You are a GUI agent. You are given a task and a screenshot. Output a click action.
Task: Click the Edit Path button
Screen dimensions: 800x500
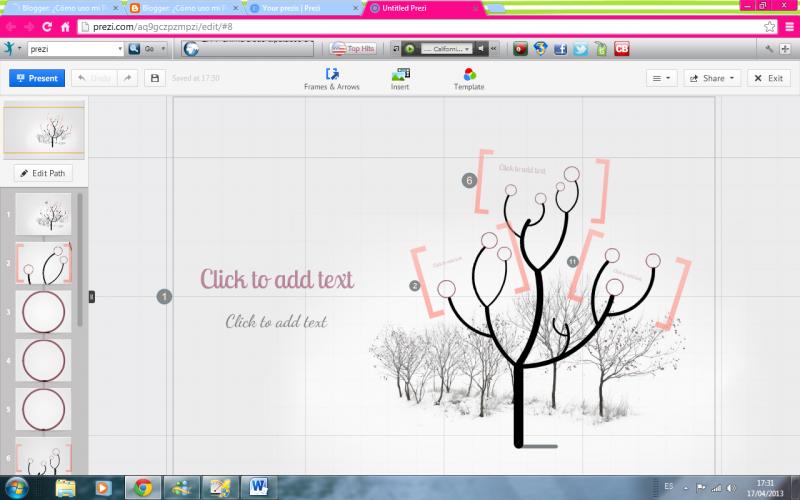coord(43,173)
